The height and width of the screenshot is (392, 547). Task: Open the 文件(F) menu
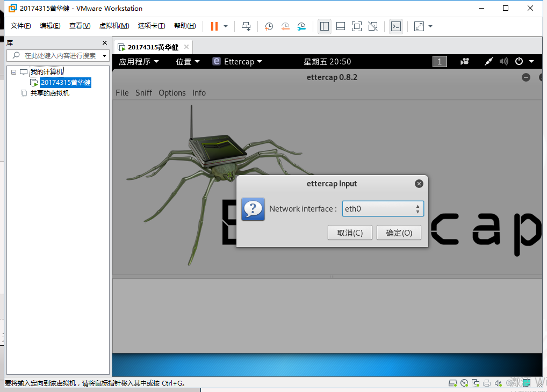tap(20, 25)
